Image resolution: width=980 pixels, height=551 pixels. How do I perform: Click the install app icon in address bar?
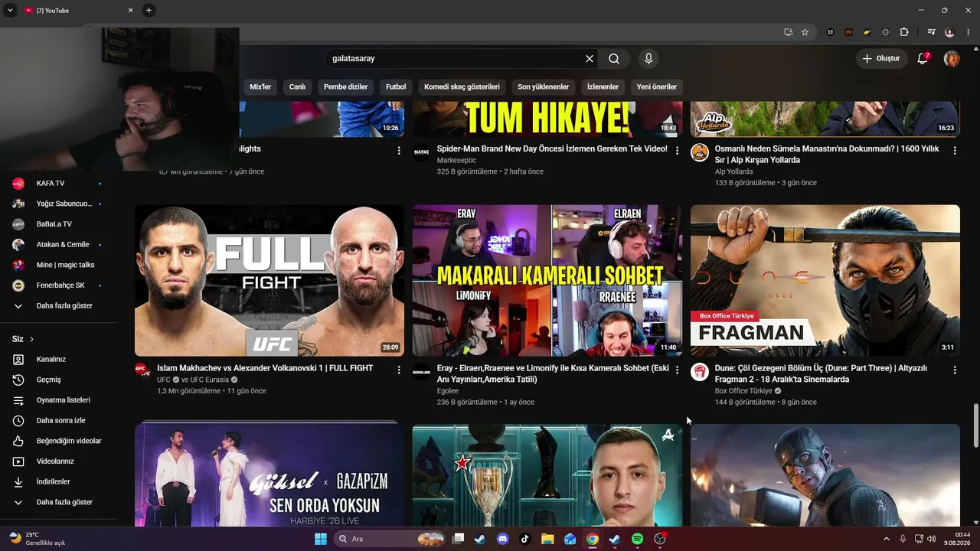pos(788,32)
